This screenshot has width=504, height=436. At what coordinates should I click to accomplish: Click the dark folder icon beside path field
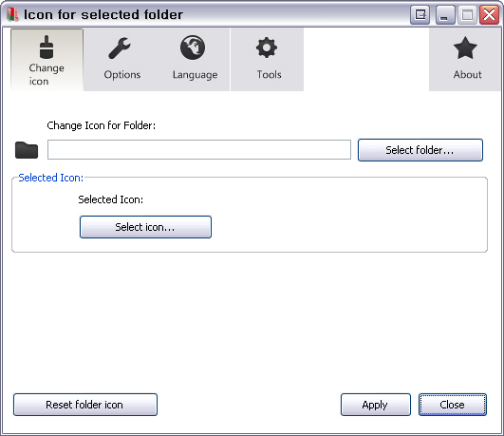27,150
